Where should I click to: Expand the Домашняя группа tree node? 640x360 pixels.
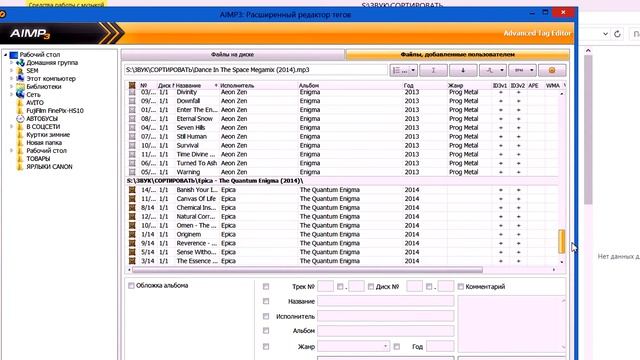click(x=11, y=63)
